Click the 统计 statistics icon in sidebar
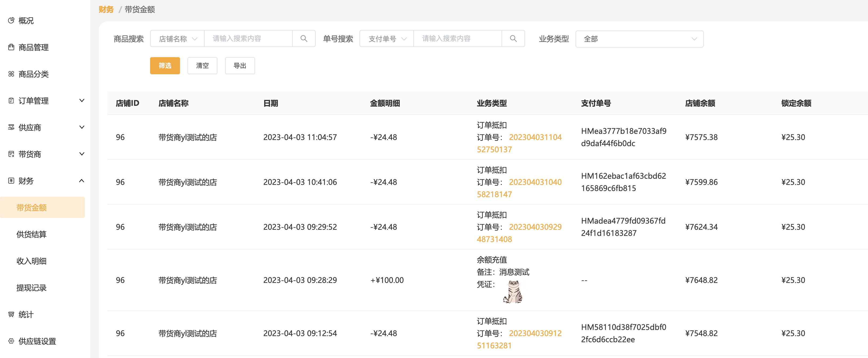 pos(11,314)
